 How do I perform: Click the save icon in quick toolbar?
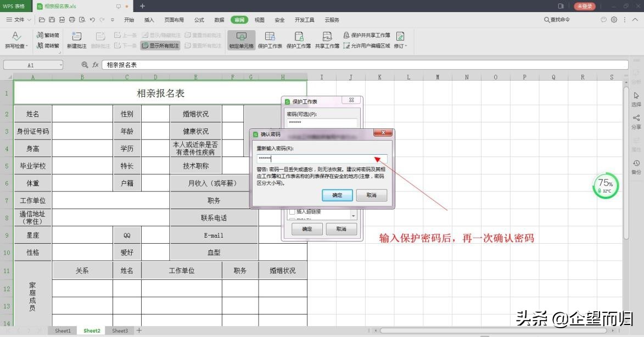coord(52,20)
